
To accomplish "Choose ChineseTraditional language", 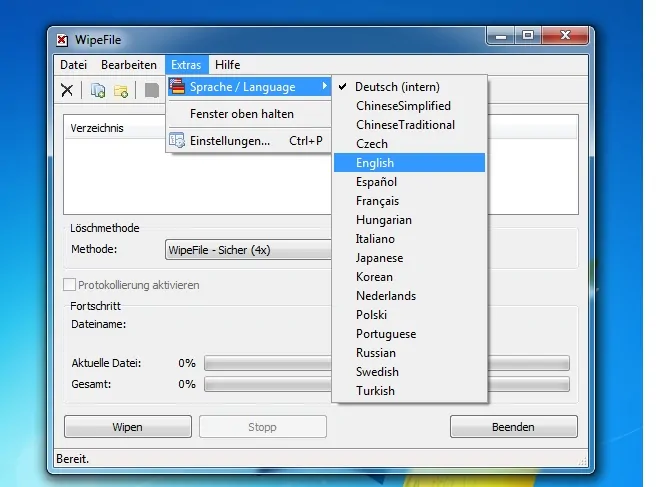I will click(410, 125).
